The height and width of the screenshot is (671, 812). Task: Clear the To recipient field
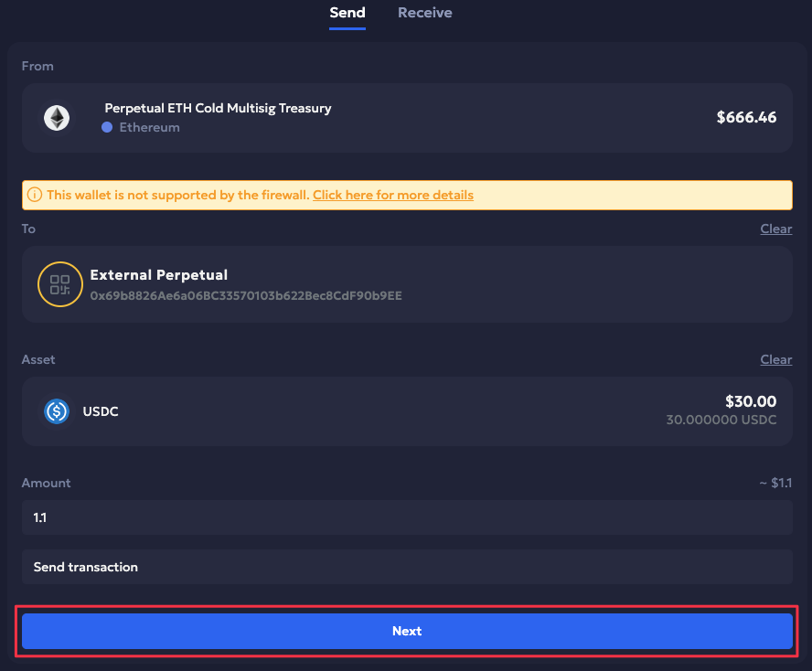click(775, 229)
